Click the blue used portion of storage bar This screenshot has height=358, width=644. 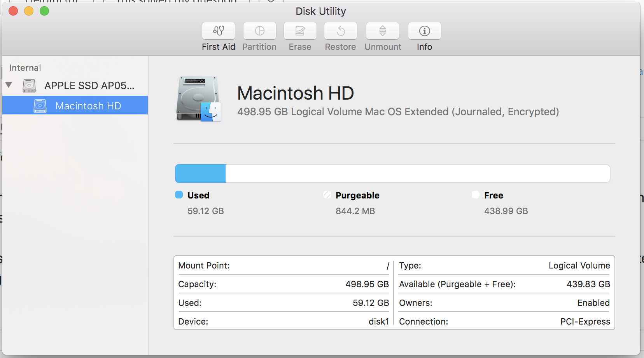point(201,174)
